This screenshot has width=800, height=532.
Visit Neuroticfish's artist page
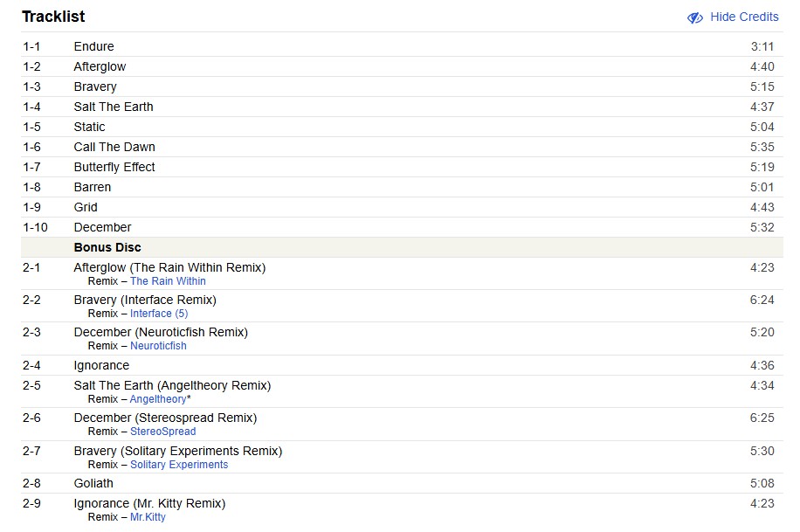click(x=158, y=345)
